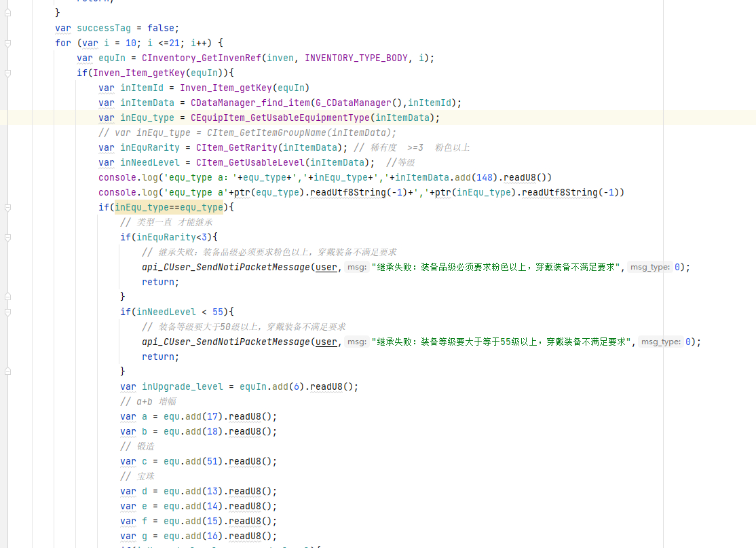
Task: Collapse the if(inEqu_type==equ_type) block
Action: coord(7,207)
